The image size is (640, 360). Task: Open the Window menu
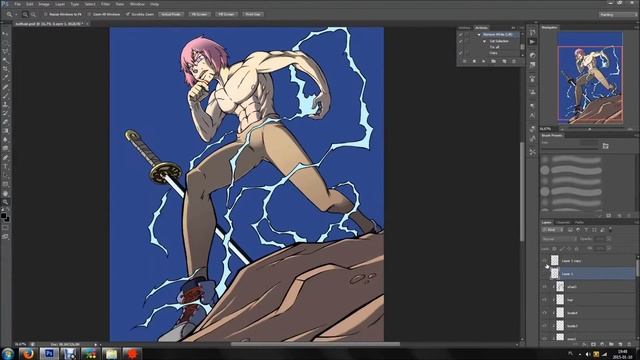coord(137,4)
